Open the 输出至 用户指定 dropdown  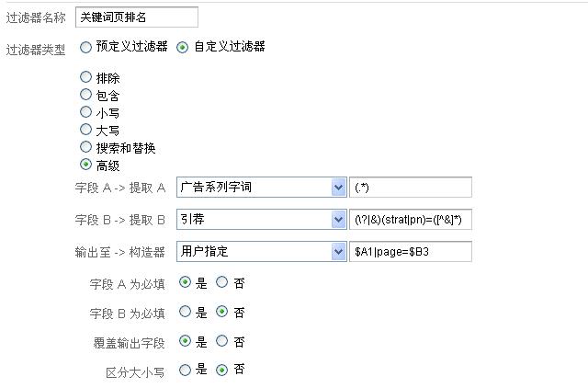click(260, 251)
